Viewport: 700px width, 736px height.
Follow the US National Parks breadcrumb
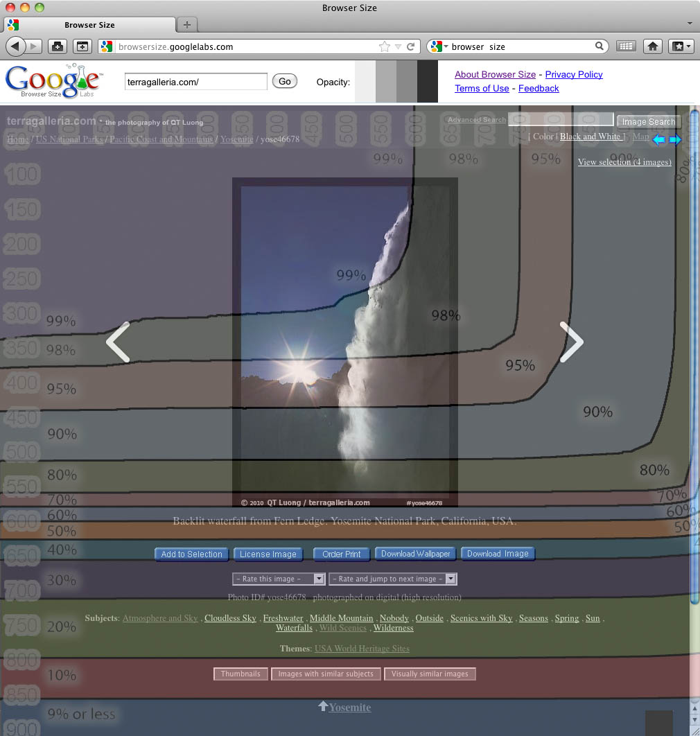coord(69,139)
